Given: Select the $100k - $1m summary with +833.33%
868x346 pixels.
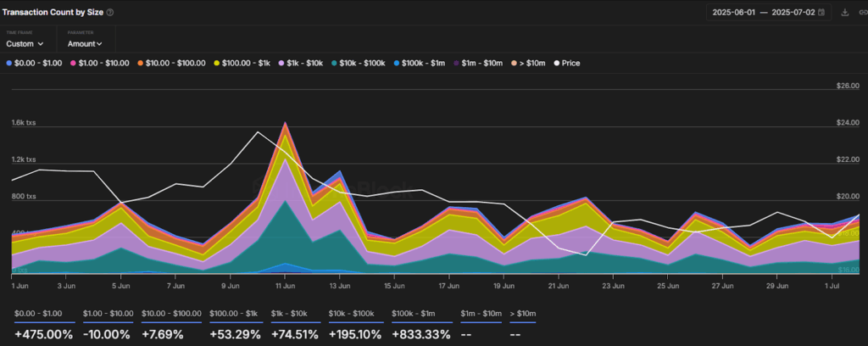Looking at the screenshot, I should [x=420, y=325].
